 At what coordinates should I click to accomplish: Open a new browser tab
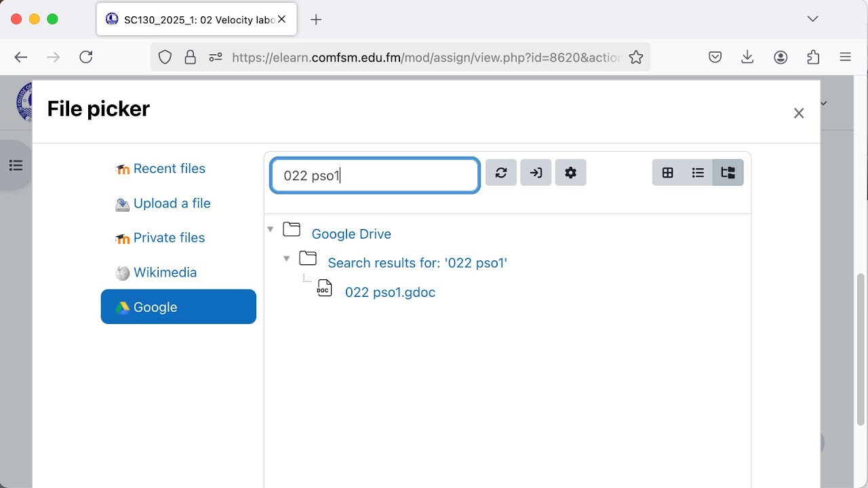coord(316,20)
